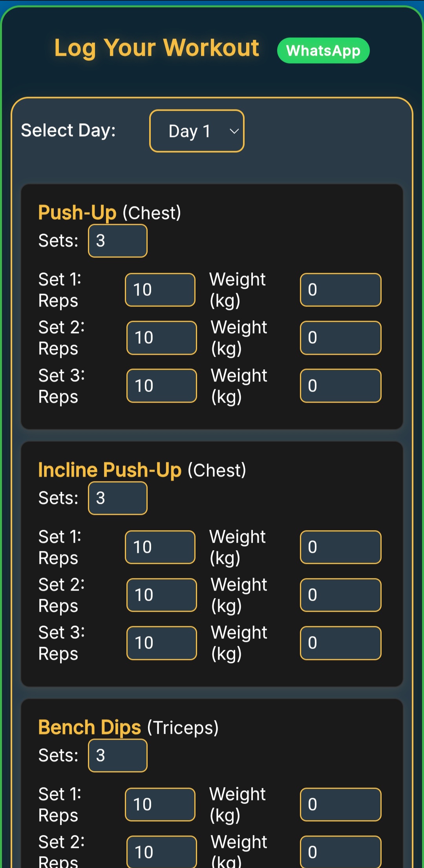This screenshot has height=868, width=424.
Task: Select Day 2 from the day dropdown
Action: point(197,131)
